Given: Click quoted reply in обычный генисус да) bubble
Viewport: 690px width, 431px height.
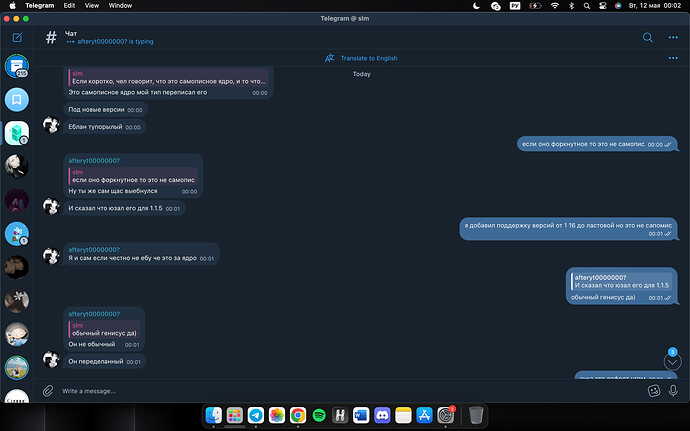Looking at the screenshot, I should (621, 281).
